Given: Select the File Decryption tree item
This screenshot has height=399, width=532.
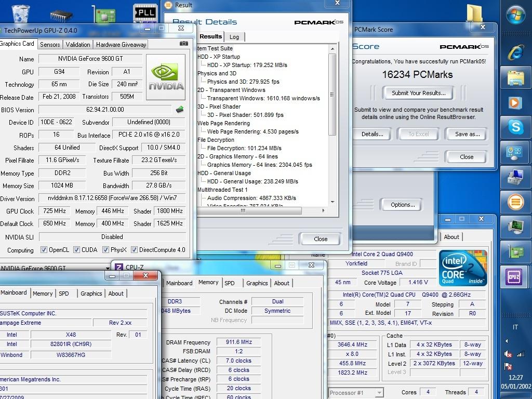Looking at the screenshot, I should (x=216, y=140).
